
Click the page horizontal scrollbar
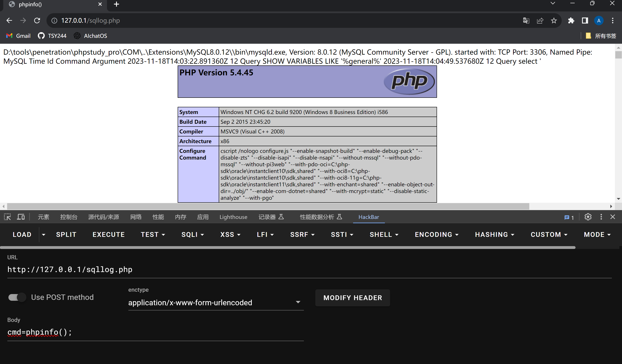tap(268, 206)
